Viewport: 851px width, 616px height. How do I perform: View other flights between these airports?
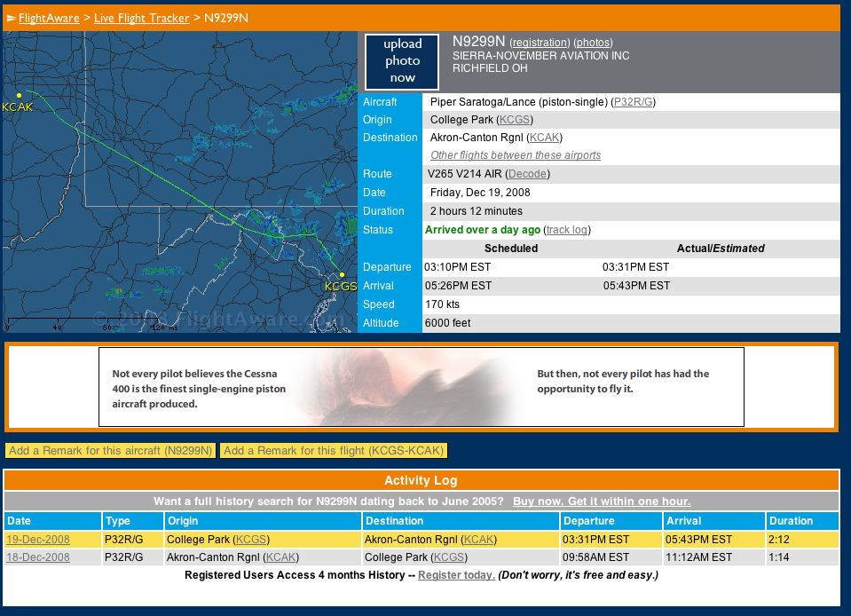516,155
